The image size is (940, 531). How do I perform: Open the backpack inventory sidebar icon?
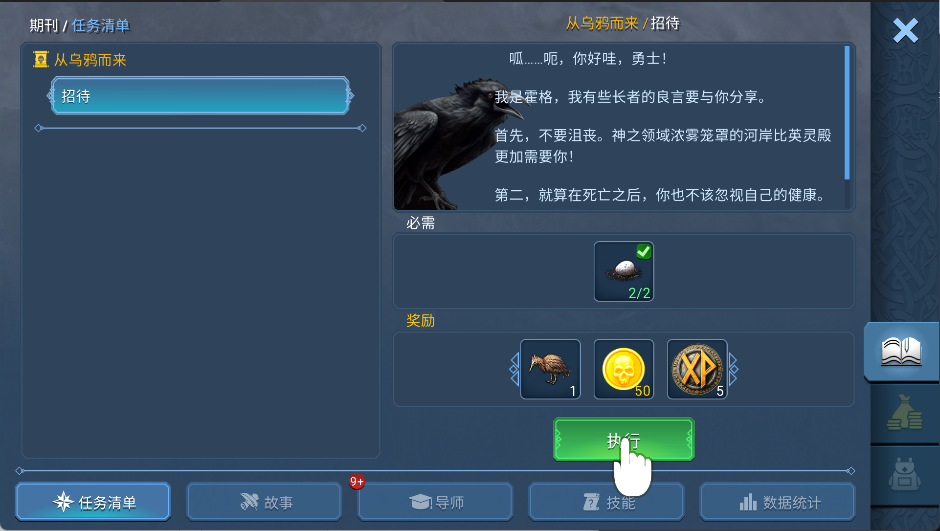click(904, 474)
